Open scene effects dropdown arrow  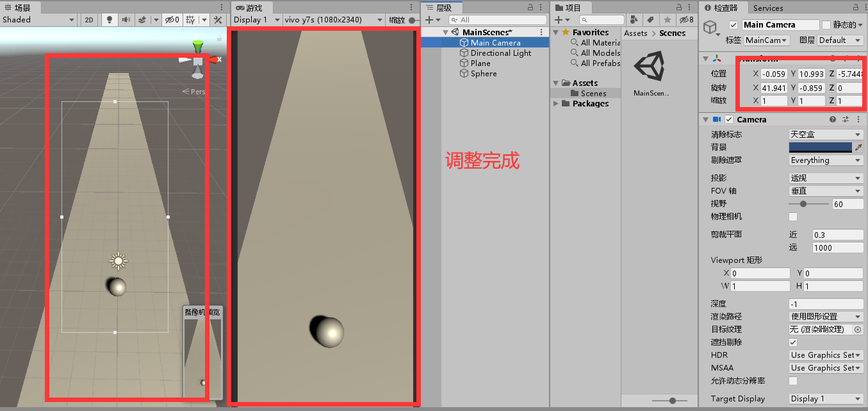[x=156, y=20]
